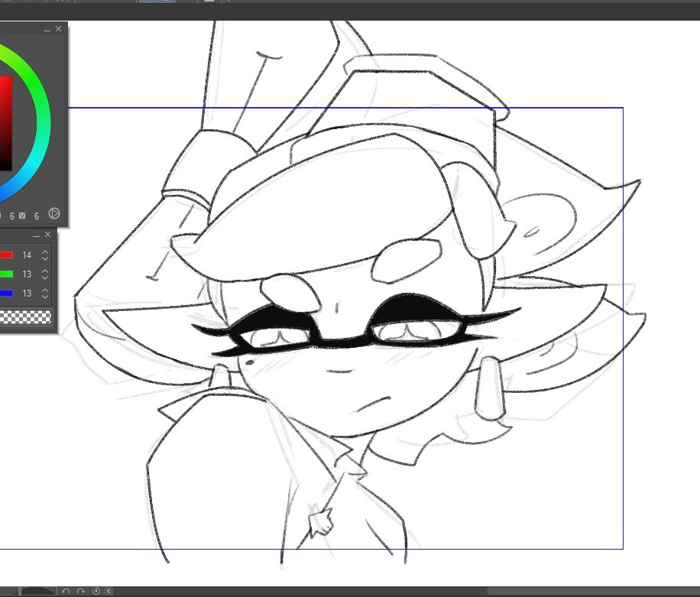Pick a shade in the red saturation square
Image resolution: width=700 pixels, height=597 pixels.
[x=6, y=123]
